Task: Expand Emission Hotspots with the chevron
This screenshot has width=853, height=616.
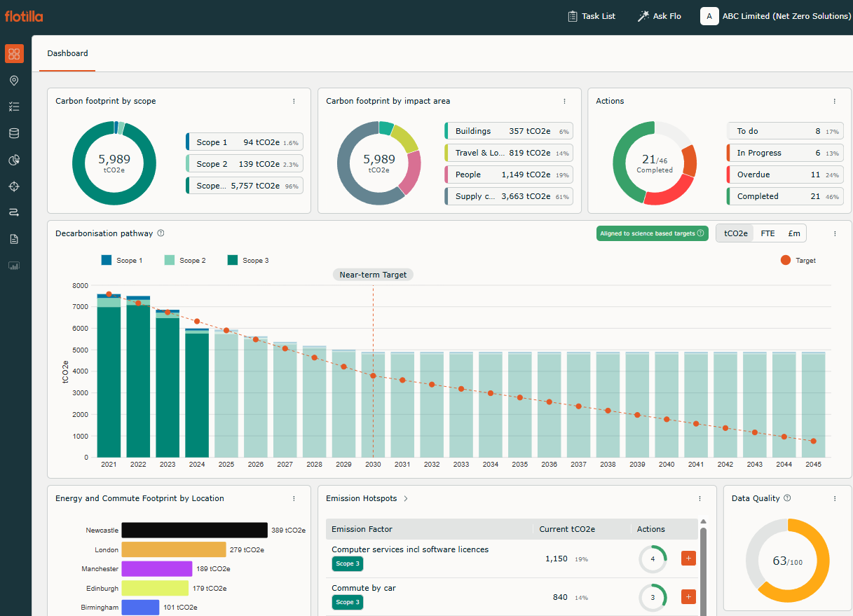Action: tap(406, 499)
